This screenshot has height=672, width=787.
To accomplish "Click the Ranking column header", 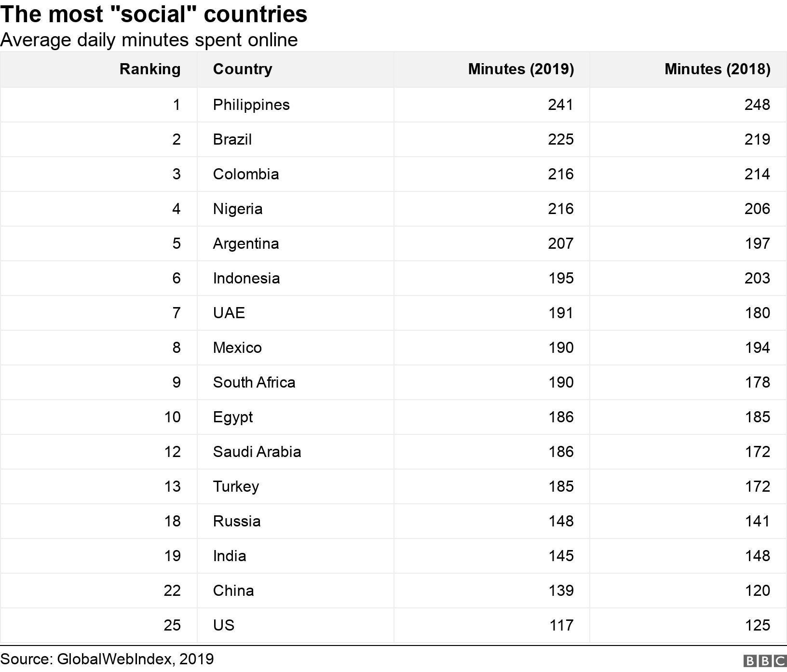I will [x=150, y=69].
